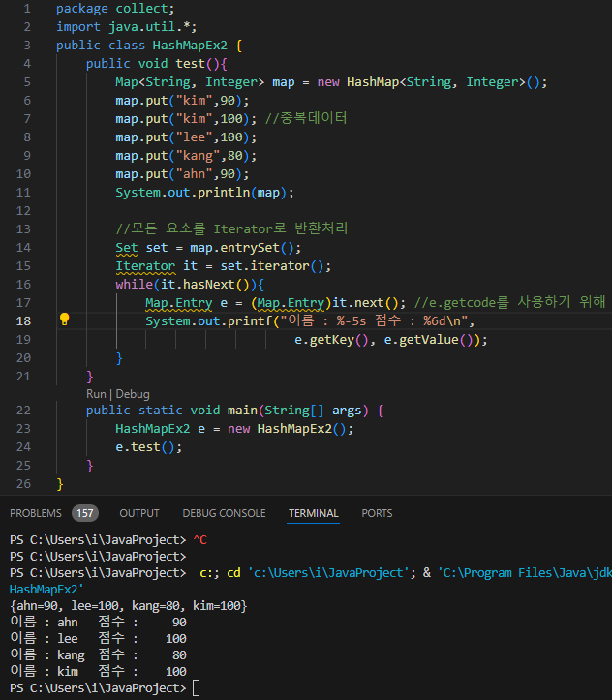The height and width of the screenshot is (700, 612).
Task: Click the println call on line 11
Action: tap(224, 193)
